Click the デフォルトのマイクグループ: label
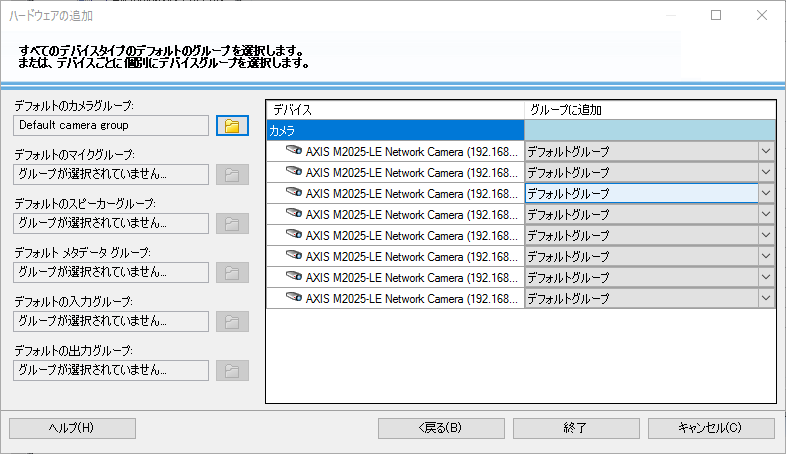Screen dimensions: 786x454 coord(74,155)
